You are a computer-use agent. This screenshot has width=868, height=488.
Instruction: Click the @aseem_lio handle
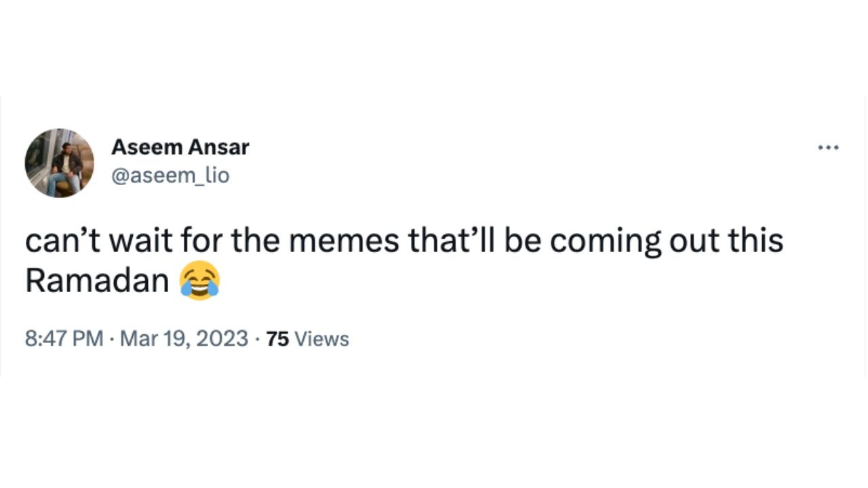click(171, 175)
